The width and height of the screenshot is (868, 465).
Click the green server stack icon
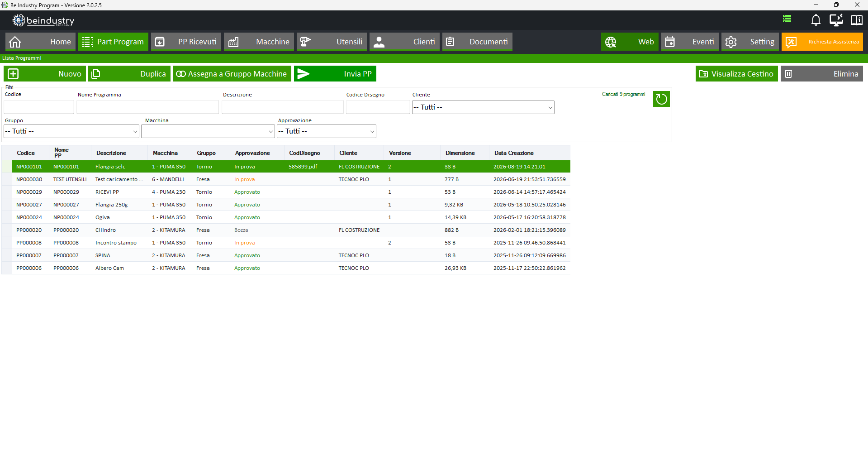(x=787, y=19)
